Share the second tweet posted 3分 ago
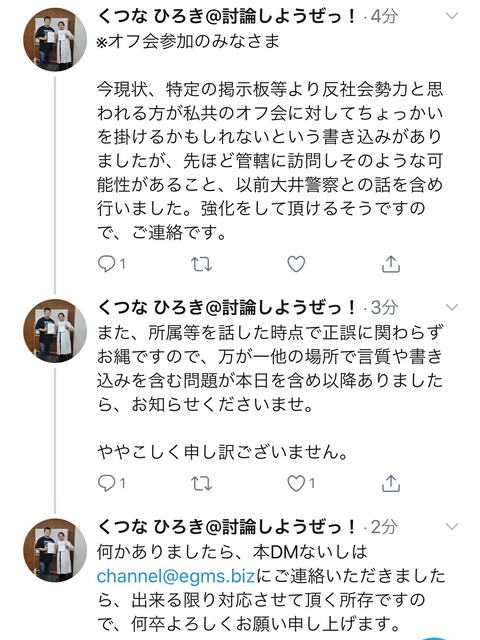This screenshot has height=640, width=480. [x=391, y=484]
